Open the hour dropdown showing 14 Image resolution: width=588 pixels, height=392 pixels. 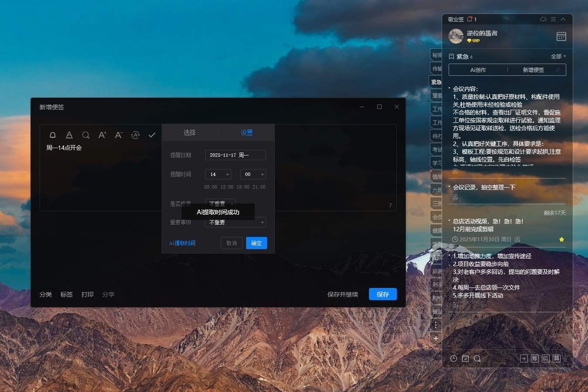point(218,174)
